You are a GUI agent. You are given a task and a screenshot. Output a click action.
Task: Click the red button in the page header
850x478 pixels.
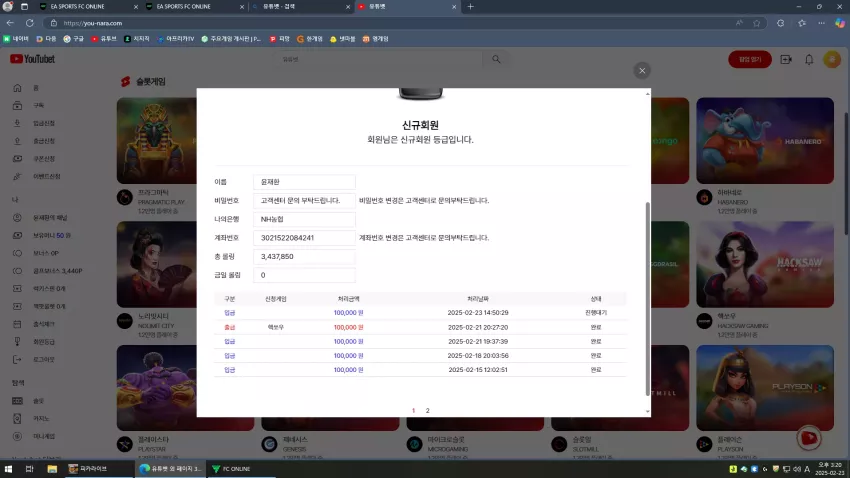pos(750,59)
